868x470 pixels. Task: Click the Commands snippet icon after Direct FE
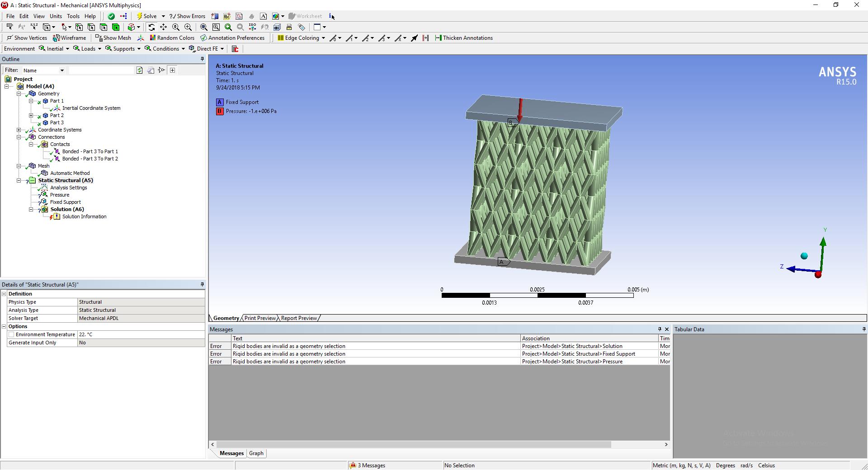[x=235, y=49]
